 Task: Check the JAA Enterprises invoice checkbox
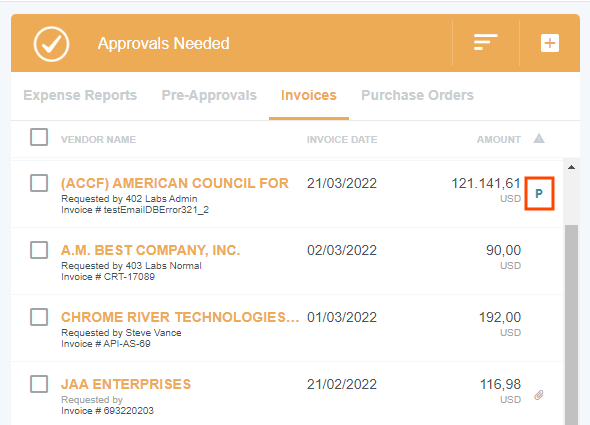click(x=39, y=384)
